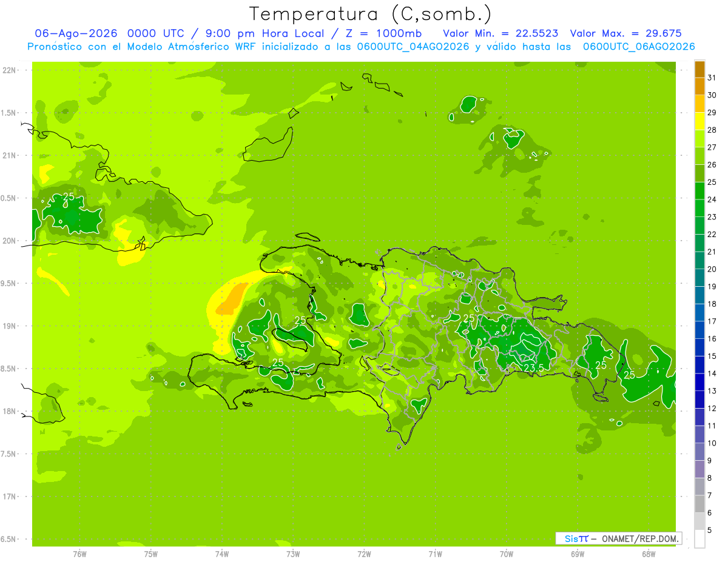
Task: Click the '5' label on the color scale
Action: coord(710,530)
